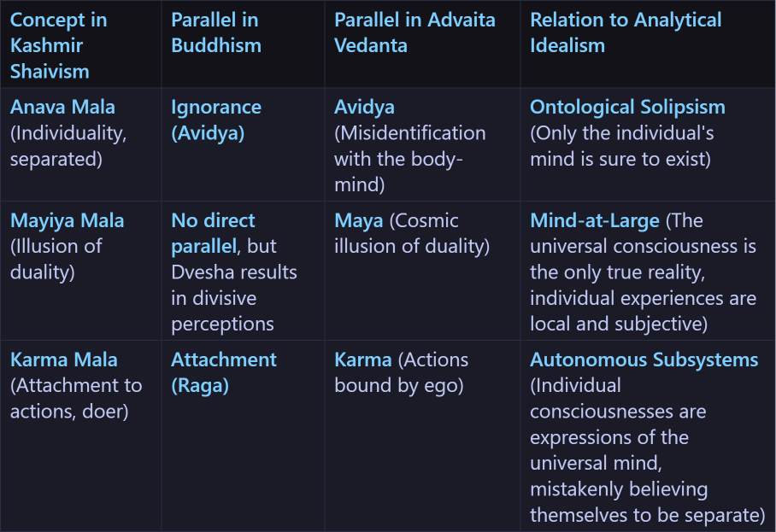This screenshot has width=776, height=532.
Task: Click the bold "Mayiya Mala" term
Action: [67, 220]
